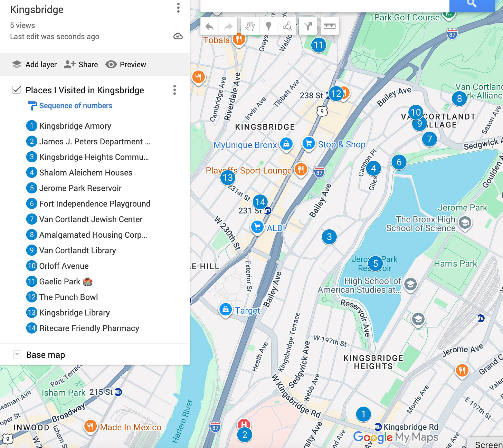Click map marker number 1
This screenshot has height=448, width=503.
tap(363, 414)
